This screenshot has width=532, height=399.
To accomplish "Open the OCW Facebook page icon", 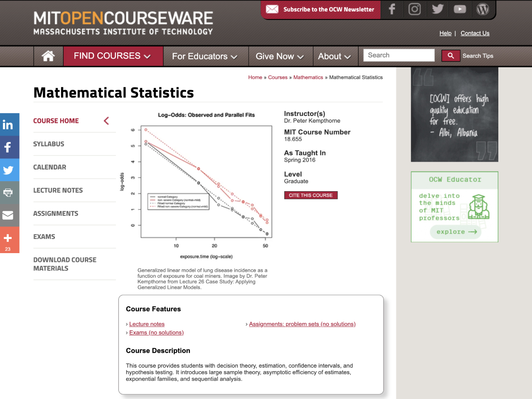I will pyautogui.click(x=392, y=9).
